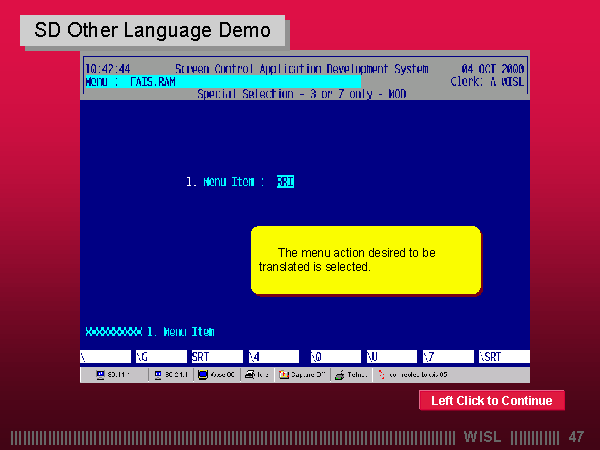Click the printer icon taskbar item
Image resolution: width=600 pixels, height=450 pixels.
tap(258, 375)
